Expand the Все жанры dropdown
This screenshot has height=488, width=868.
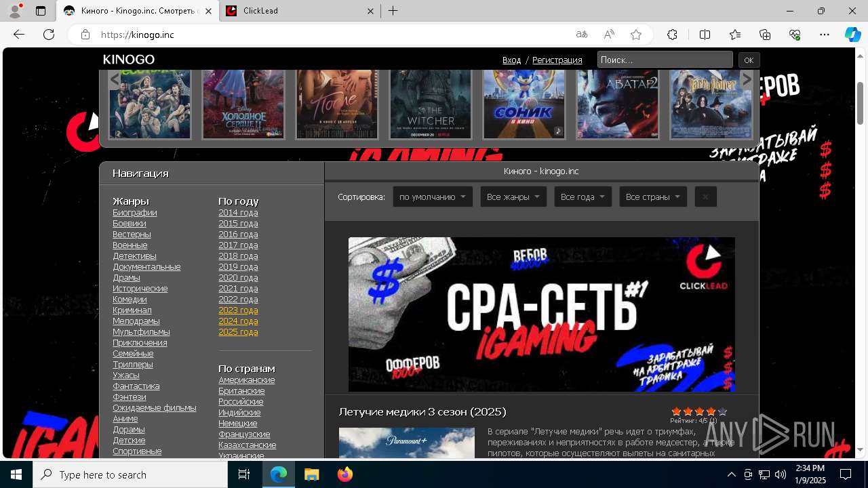point(513,197)
